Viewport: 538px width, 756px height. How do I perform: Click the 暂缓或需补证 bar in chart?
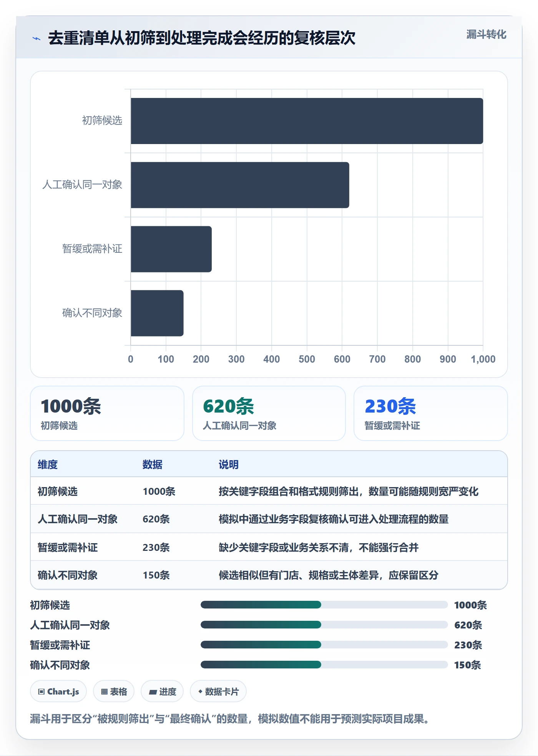[171, 249]
